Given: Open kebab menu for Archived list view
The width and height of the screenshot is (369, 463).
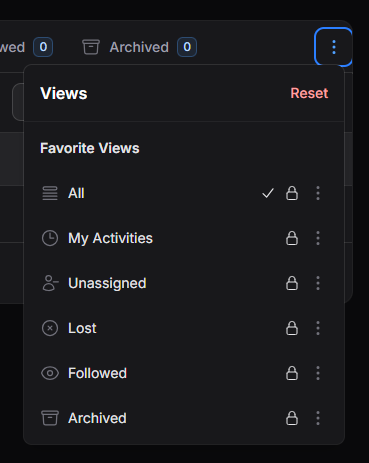Looking at the screenshot, I should click(318, 418).
